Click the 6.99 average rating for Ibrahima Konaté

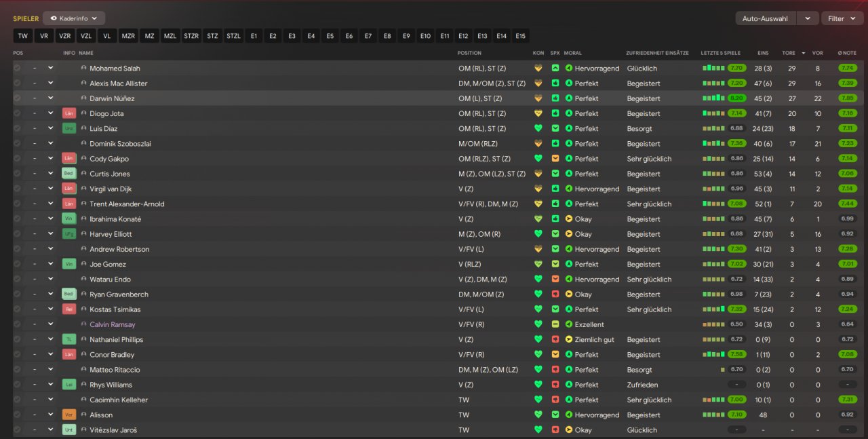coord(848,219)
